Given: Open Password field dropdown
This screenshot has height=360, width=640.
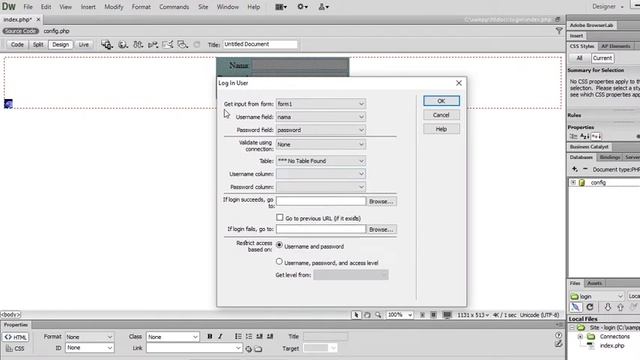Looking at the screenshot, I should (321, 130).
